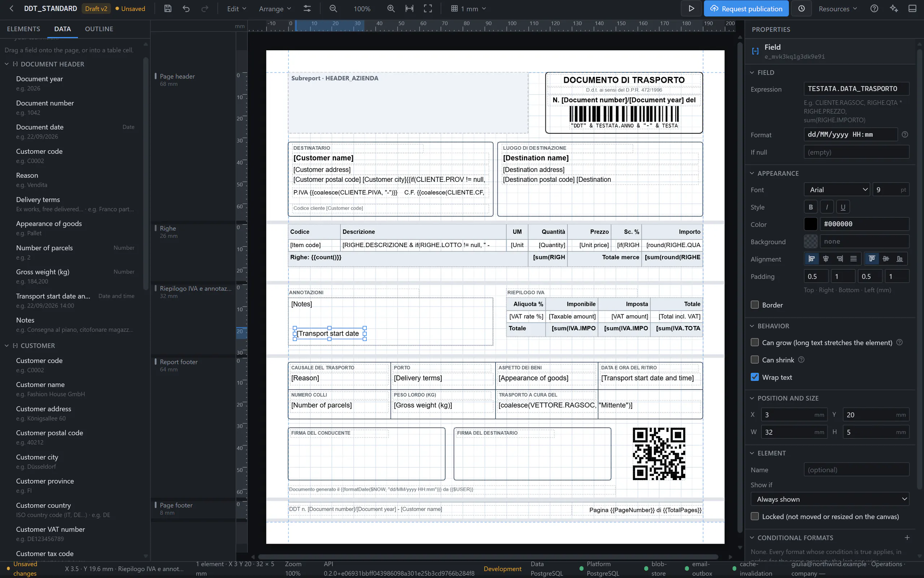924x578 pixels.
Task: Open the help question mark icon
Action: point(874,8)
